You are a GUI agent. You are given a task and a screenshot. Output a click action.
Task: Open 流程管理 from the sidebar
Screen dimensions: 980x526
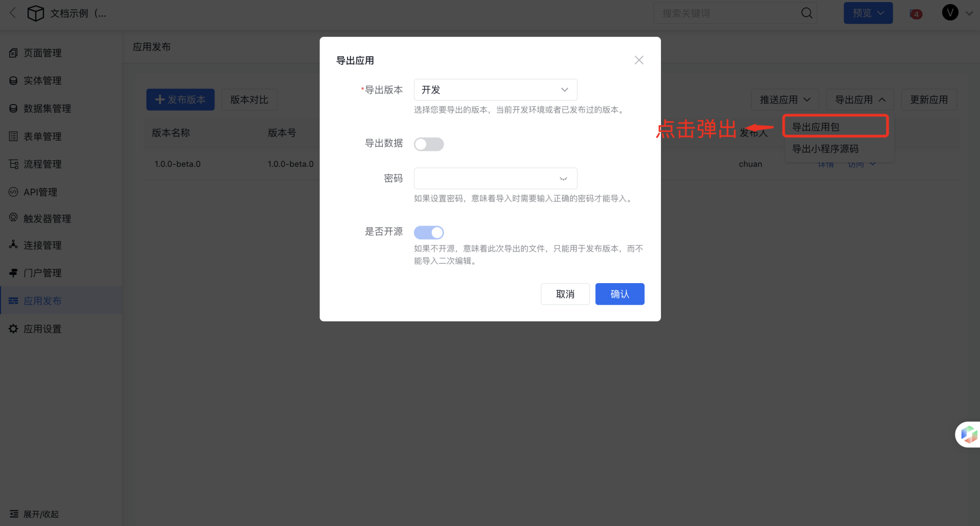tap(42, 164)
